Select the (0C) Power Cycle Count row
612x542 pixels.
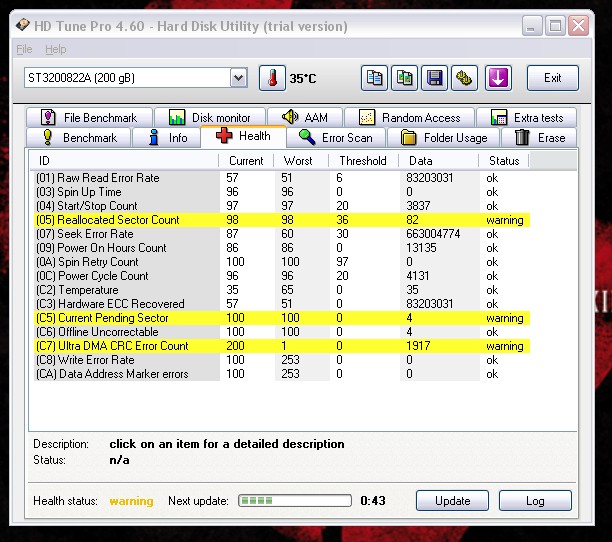click(282, 276)
